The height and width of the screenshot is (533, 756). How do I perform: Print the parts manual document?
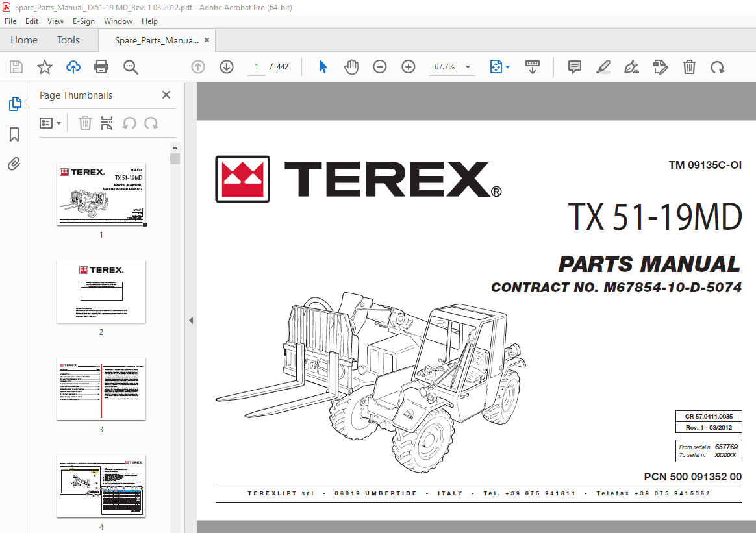[101, 66]
